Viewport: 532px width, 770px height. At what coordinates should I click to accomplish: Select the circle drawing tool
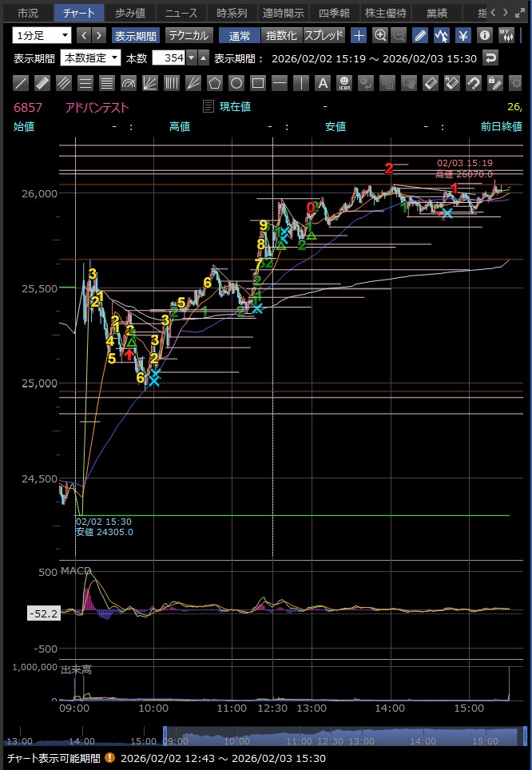(x=236, y=83)
